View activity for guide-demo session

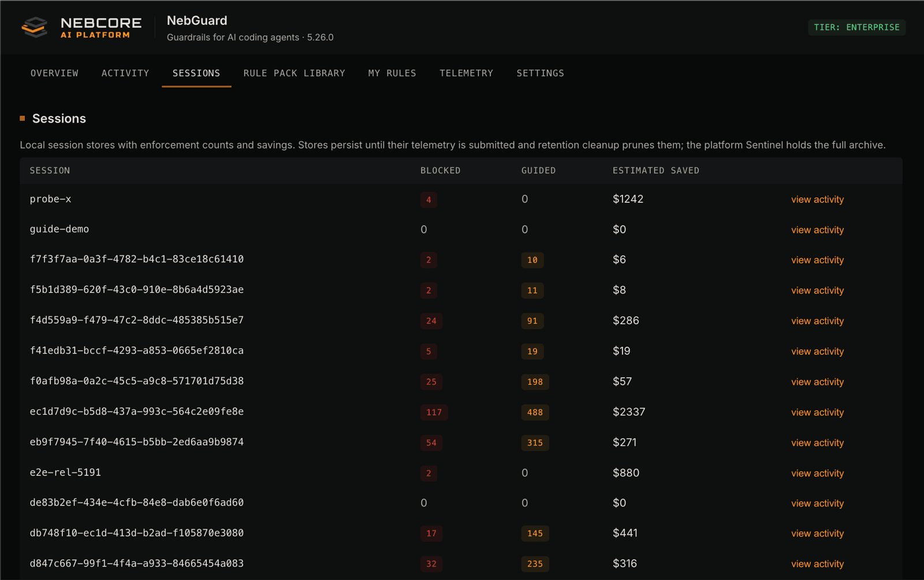pos(817,230)
